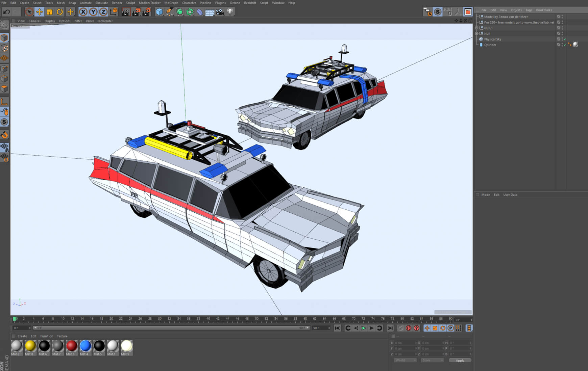The height and width of the screenshot is (371, 588).
Task: Click Render to Picture Viewer icon
Action: click(x=136, y=12)
